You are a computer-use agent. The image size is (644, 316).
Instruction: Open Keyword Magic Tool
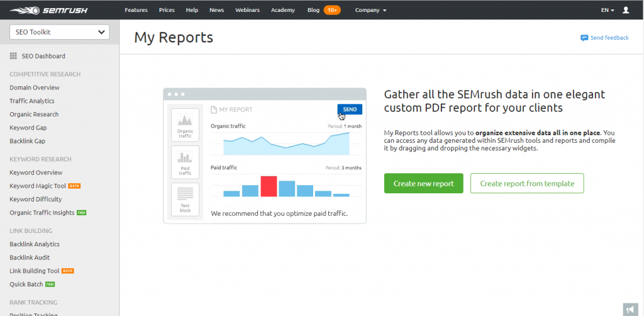38,186
